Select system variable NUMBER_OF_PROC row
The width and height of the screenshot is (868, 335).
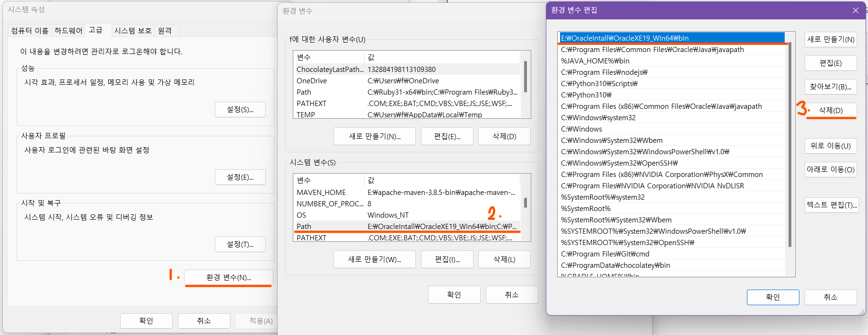[x=407, y=203]
